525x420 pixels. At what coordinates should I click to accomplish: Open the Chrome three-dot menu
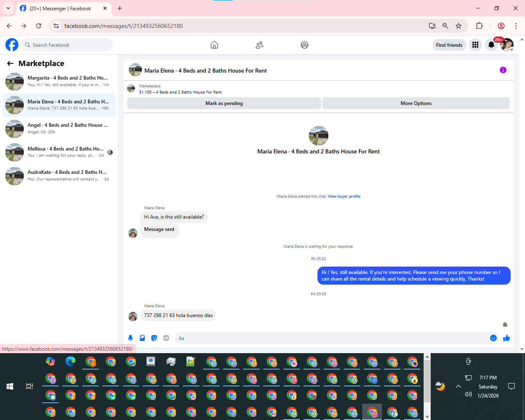516,26
